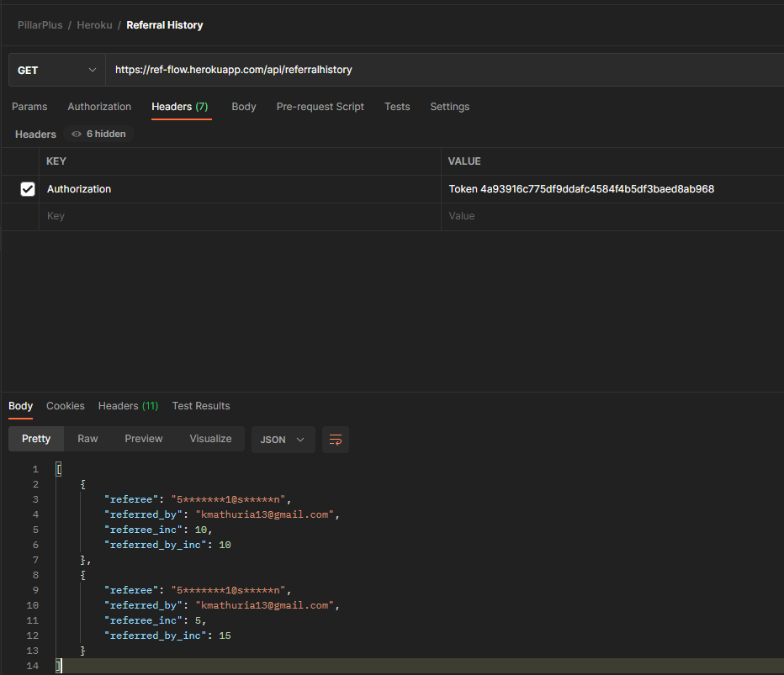The height and width of the screenshot is (675, 784).
Task: Open the request Settings tab
Action: pyautogui.click(x=449, y=107)
